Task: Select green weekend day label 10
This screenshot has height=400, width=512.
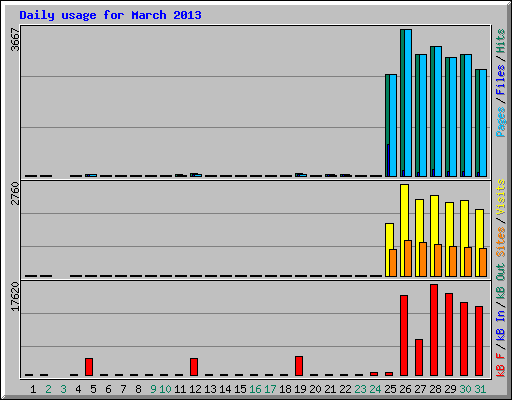Action: coord(165,389)
